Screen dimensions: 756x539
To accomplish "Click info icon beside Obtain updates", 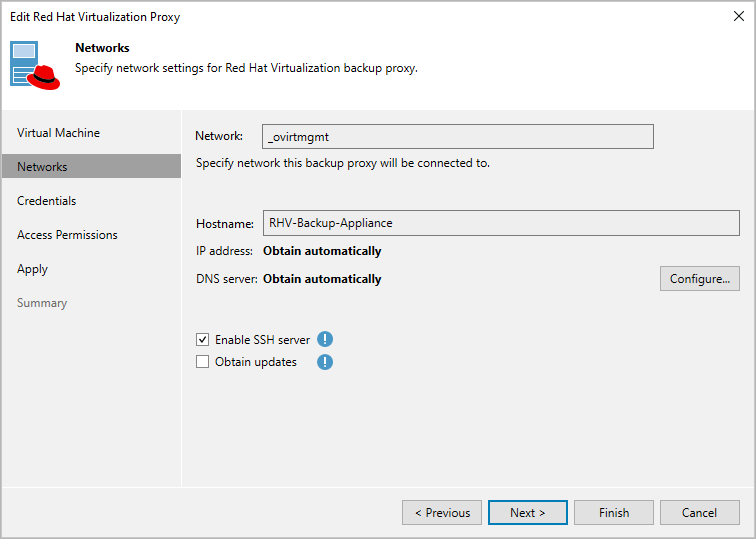I will (325, 362).
